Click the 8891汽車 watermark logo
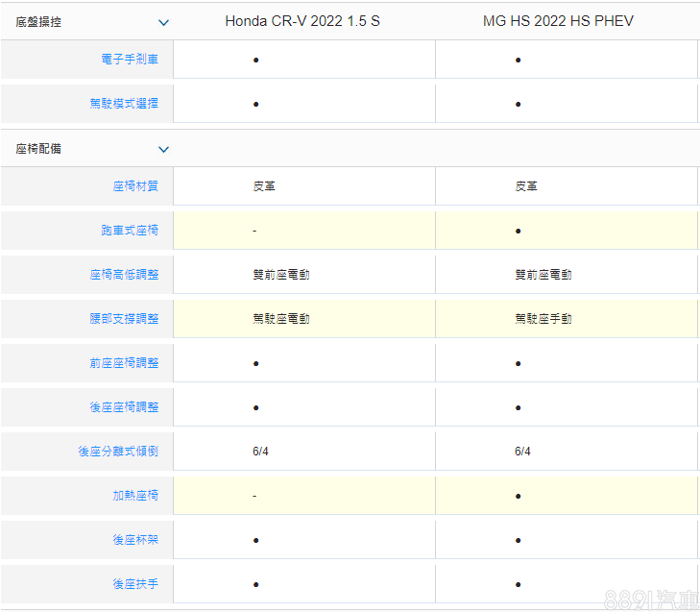The image size is (700, 612). [651, 599]
